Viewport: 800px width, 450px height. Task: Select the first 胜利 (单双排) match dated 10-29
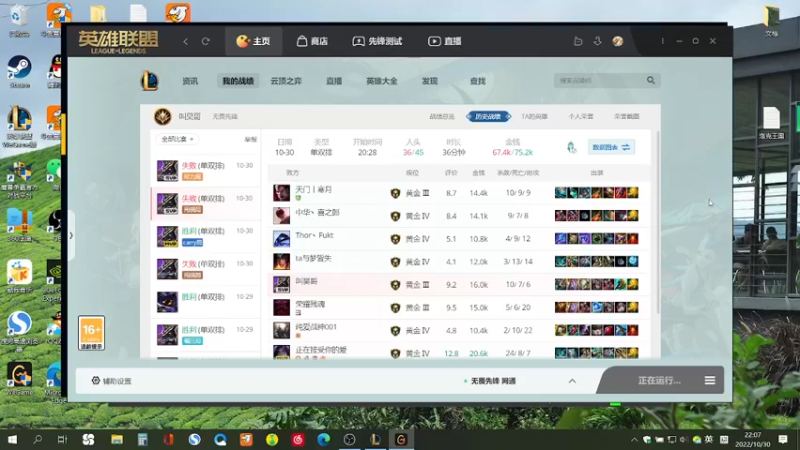point(205,302)
